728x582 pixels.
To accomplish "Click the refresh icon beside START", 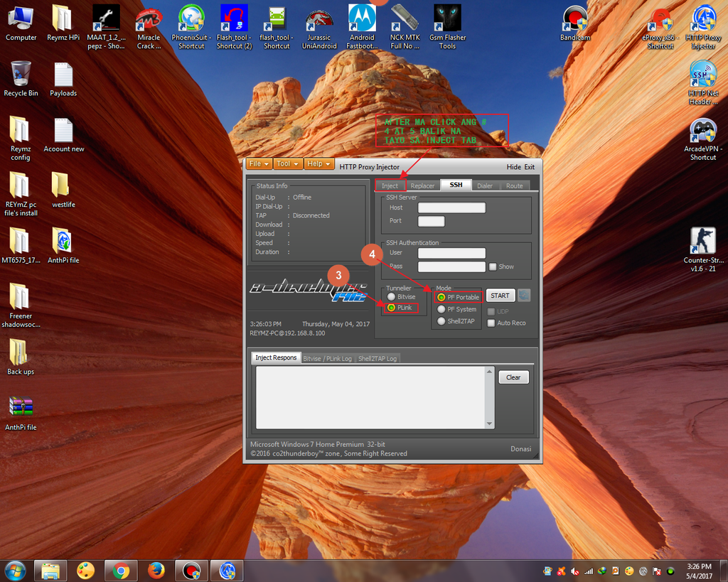I will tap(524, 296).
